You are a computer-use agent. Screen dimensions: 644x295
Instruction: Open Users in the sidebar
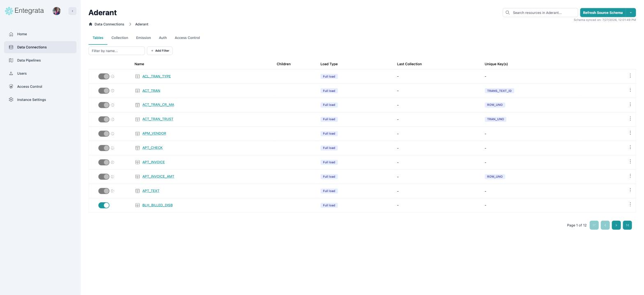[x=40, y=73]
